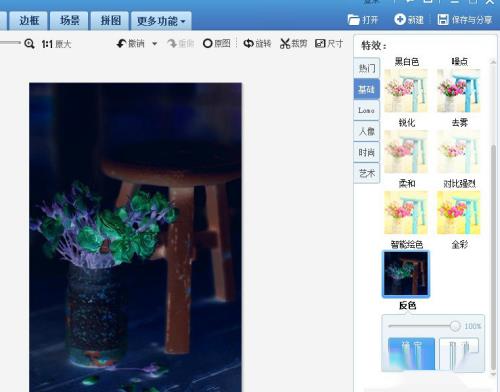Viewport: 500px width, 392px height.
Task: Confirm the effect with 确定 button
Action: [x=412, y=353]
